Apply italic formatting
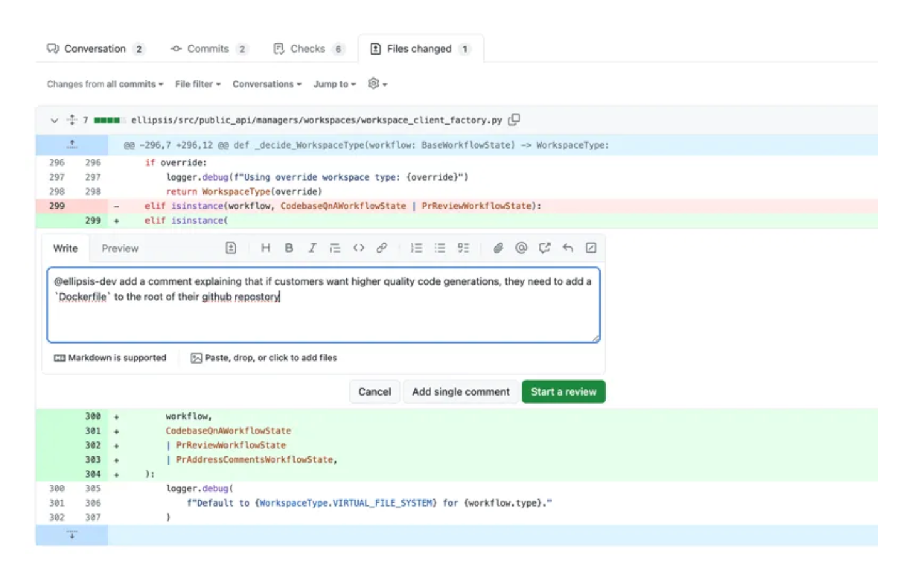Screen dimensions: 908x588 (x=312, y=248)
